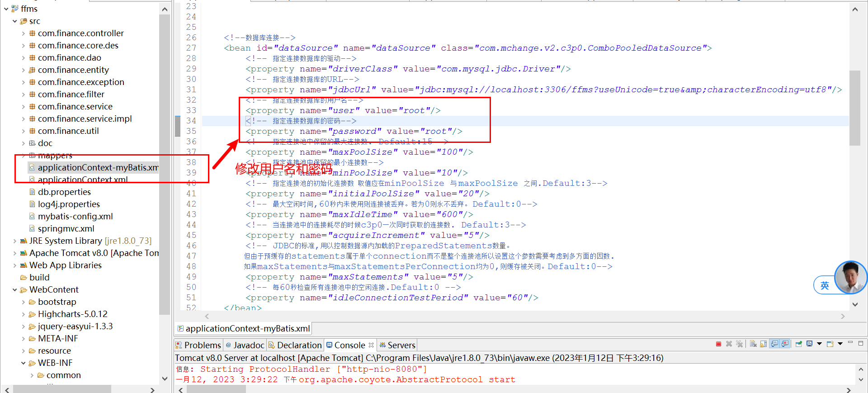Toggle the console Scroll Lock icon
868x393 pixels.
(x=764, y=344)
